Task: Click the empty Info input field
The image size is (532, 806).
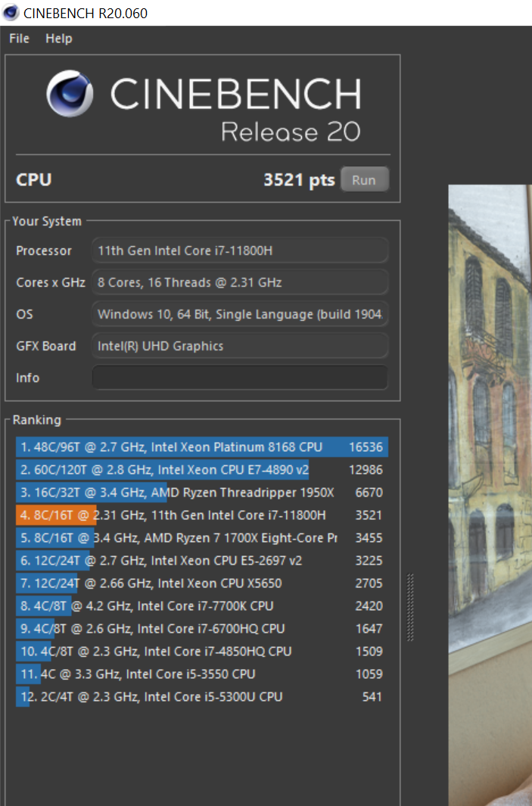Action: coord(240,378)
